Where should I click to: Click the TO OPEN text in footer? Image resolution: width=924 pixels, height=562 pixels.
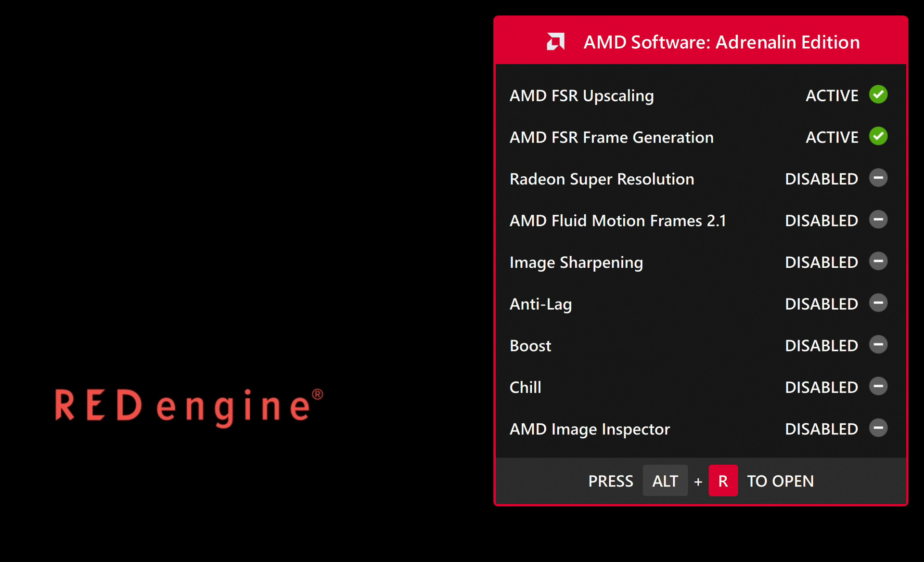click(780, 481)
